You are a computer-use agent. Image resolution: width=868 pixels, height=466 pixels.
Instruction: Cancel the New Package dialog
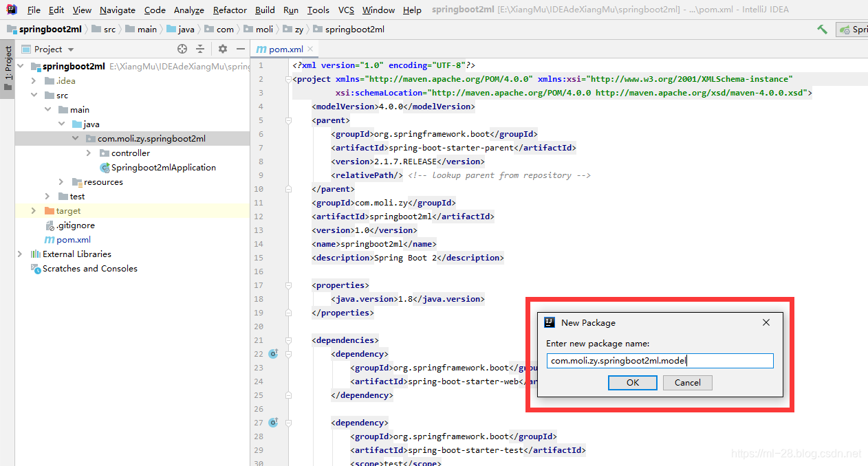[688, 383]
